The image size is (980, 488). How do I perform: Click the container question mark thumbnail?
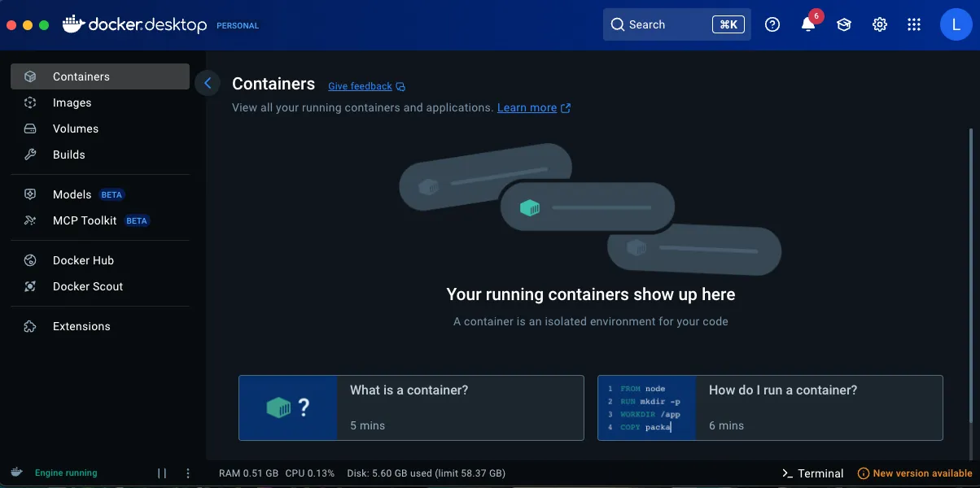click(x=288, y=407)
